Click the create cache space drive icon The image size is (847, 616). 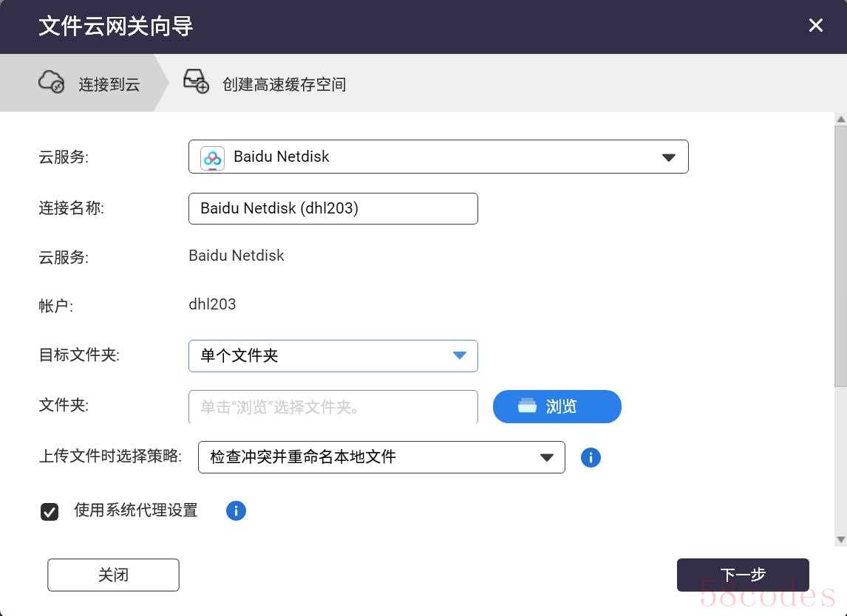[196, 81]
